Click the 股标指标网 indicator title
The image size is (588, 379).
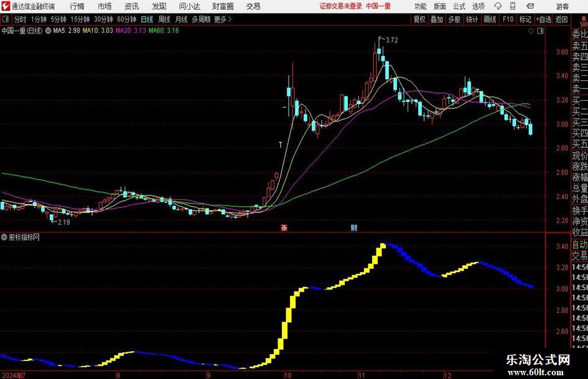(24, 237)
